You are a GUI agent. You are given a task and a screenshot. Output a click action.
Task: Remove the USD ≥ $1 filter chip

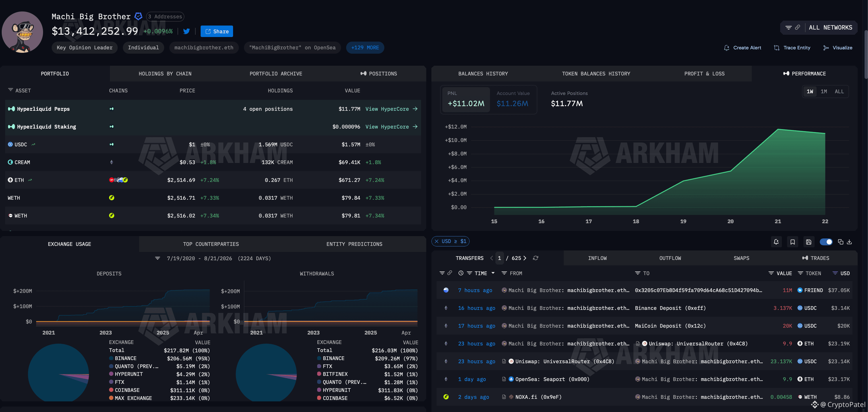click(437, 241)
